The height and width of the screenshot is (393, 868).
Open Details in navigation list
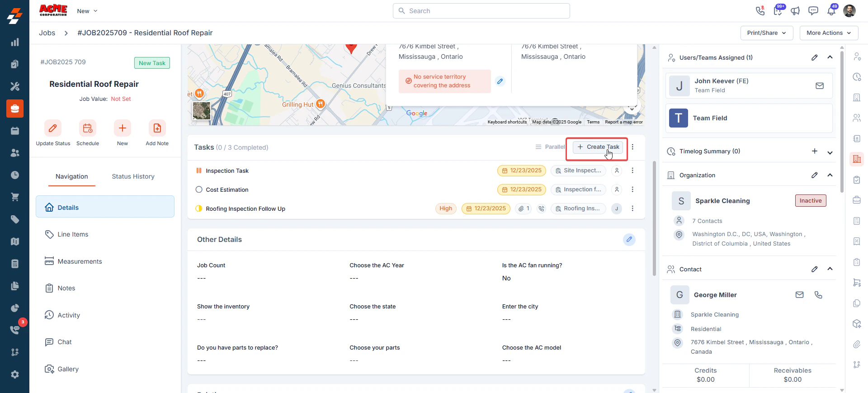pos(105,207)
